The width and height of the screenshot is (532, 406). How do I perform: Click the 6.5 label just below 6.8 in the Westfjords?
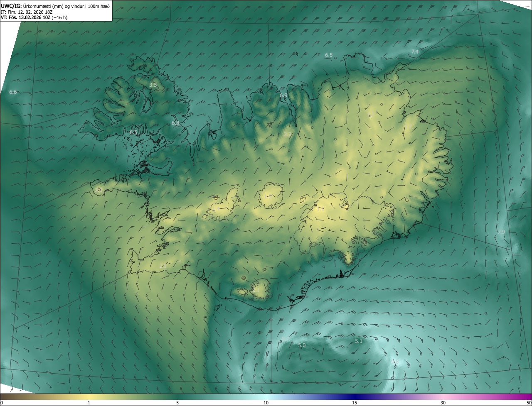(x=133, y=132)
